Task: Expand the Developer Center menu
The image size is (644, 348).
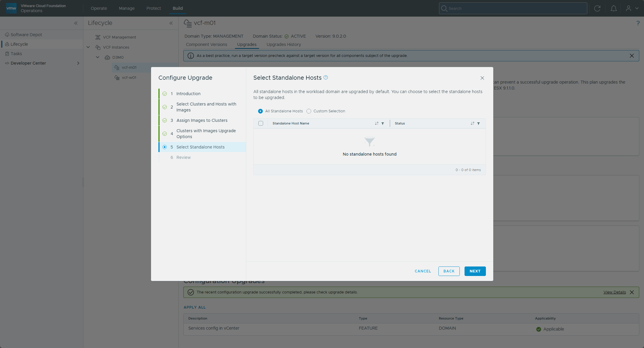Action: point(78,63)
